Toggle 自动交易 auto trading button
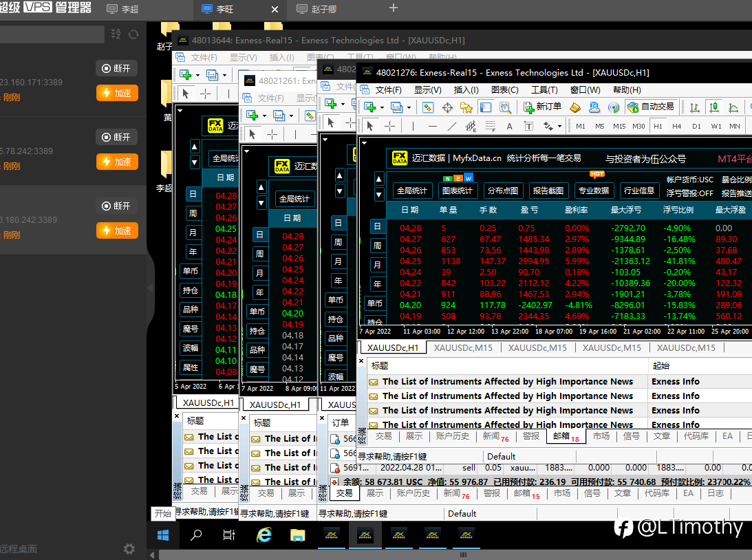This screenshot has width=752, height=560. click(651, 107)
